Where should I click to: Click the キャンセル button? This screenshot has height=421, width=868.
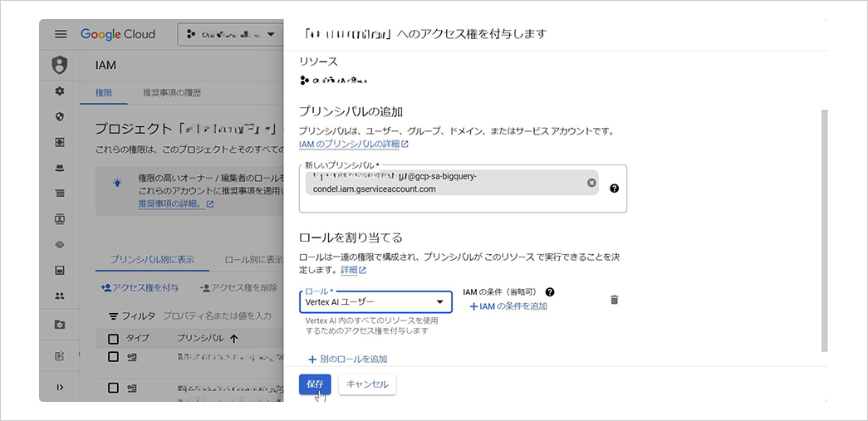(367, 384)
